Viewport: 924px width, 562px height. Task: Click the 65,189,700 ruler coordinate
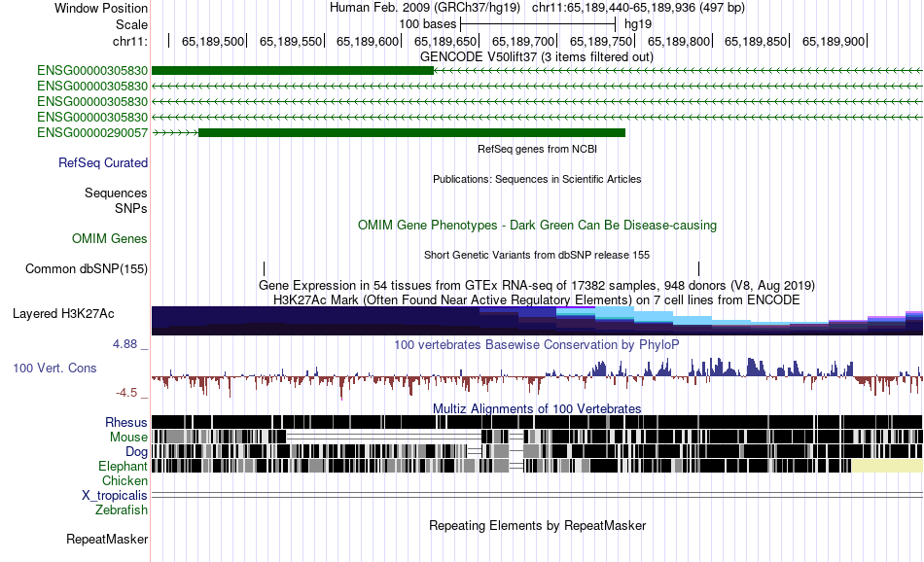[523, 41]
